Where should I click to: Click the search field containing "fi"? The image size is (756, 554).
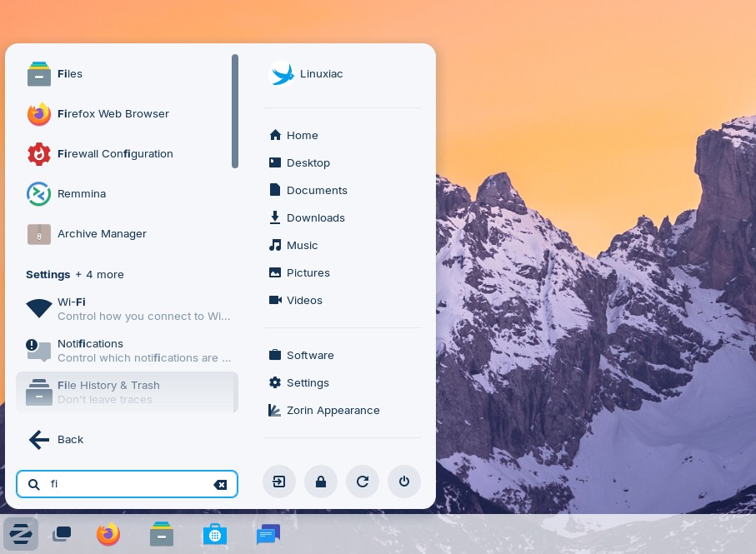click(127, 484)
